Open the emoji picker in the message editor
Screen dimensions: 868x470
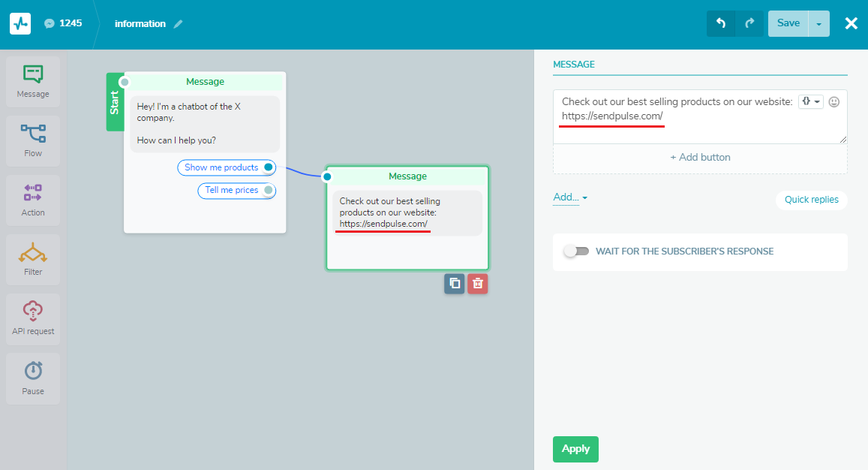coord(833,101)
